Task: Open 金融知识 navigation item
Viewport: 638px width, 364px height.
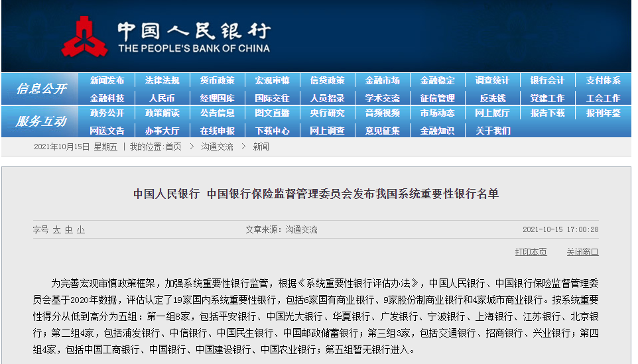Action: (x=438, y=131)
